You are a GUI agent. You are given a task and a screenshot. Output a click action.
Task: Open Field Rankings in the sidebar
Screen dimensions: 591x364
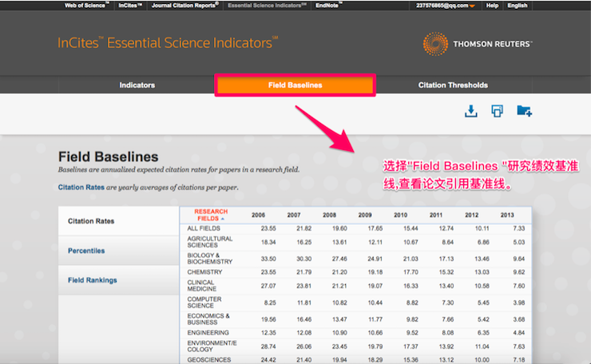click(93, 280)
